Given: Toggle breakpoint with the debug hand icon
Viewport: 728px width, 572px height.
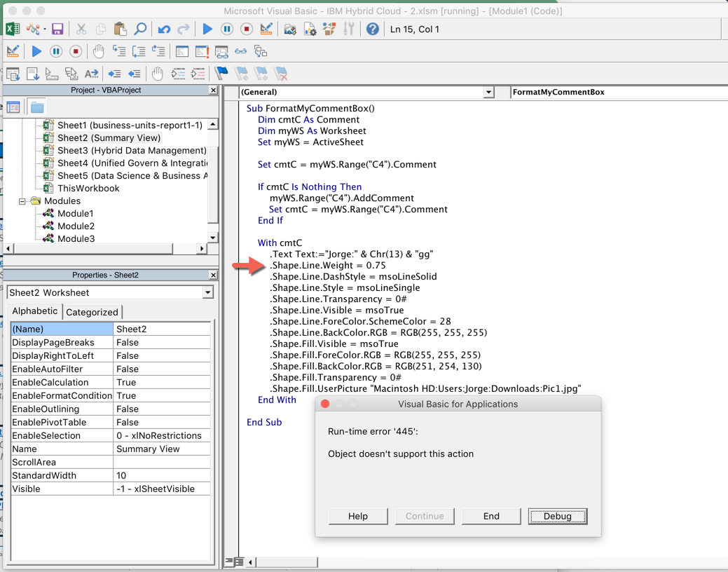Looking at the screenshot, I should coord(98,51).
